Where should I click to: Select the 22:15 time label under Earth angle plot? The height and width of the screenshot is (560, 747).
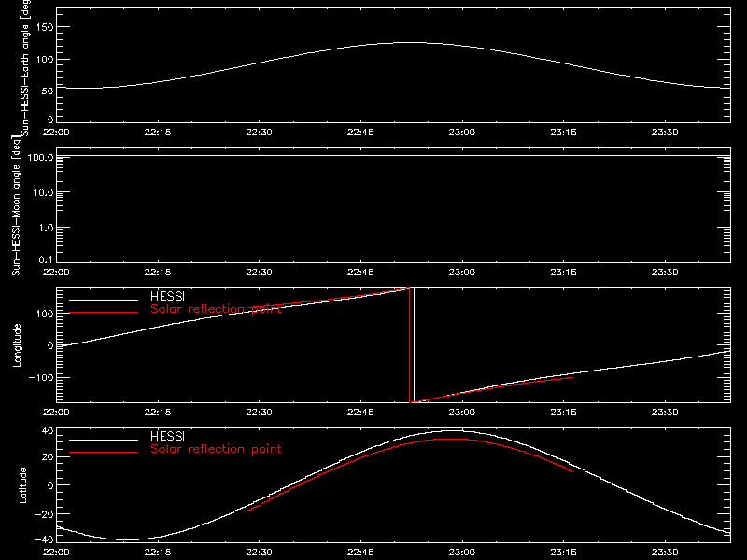point(158,132)
